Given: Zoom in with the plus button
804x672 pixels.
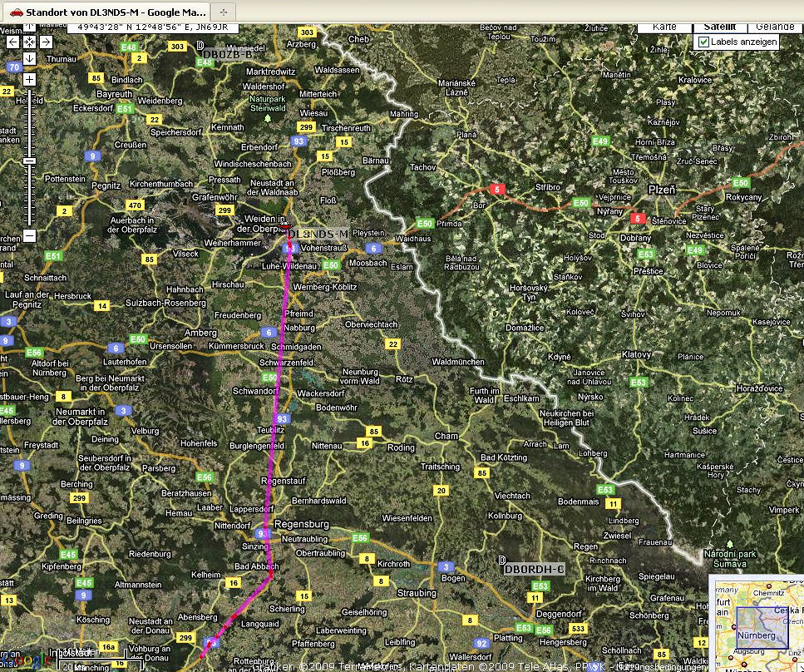Looking at the screenshot, I should [x=29, y=80].
